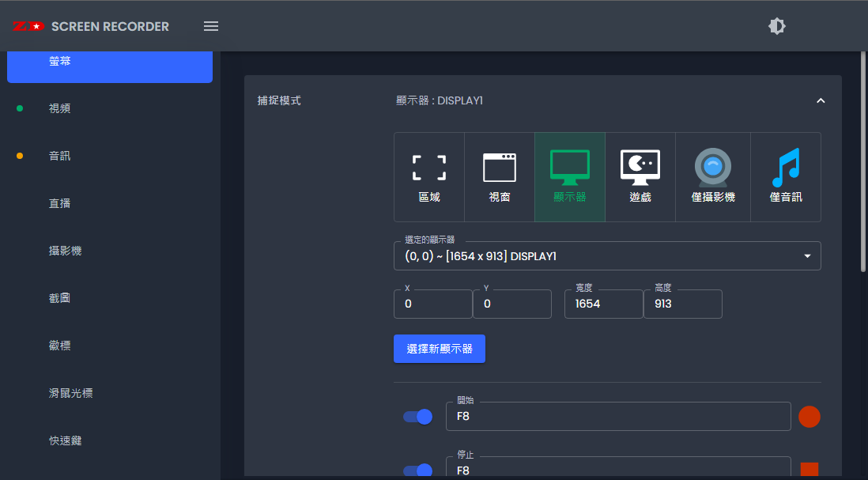Collapse the 捕捉模式 section with chevron
Viewport: 868px width, 480px height.
pyautogui.click(x=821, y=101)
